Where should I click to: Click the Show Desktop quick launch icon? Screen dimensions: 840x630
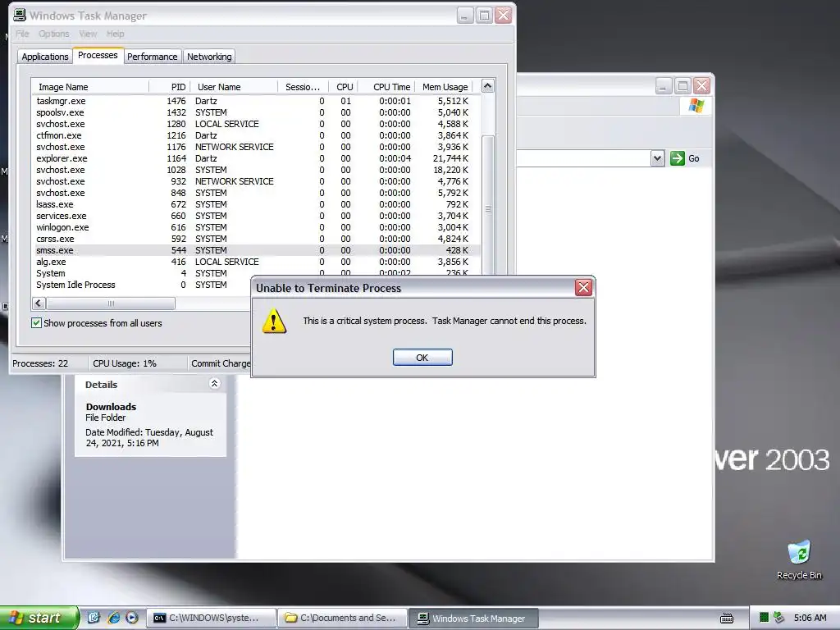(94, 618)
